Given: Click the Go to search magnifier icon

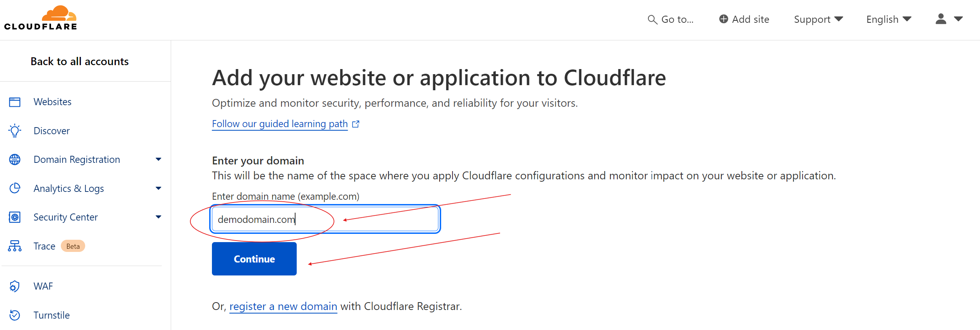Looking at the screenshot, I should coord(652,20).
